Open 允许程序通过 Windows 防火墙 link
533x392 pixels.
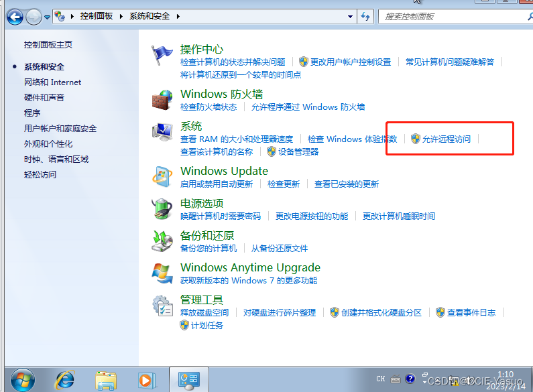coord(308,107)
